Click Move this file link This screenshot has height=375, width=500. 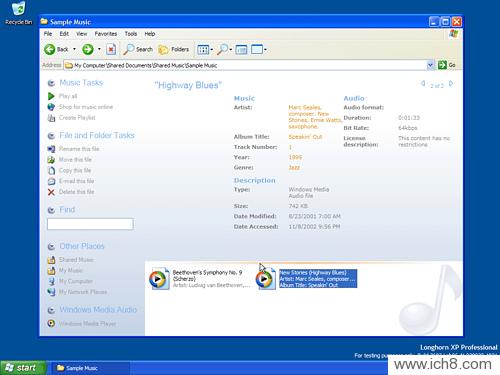(75, 160)
